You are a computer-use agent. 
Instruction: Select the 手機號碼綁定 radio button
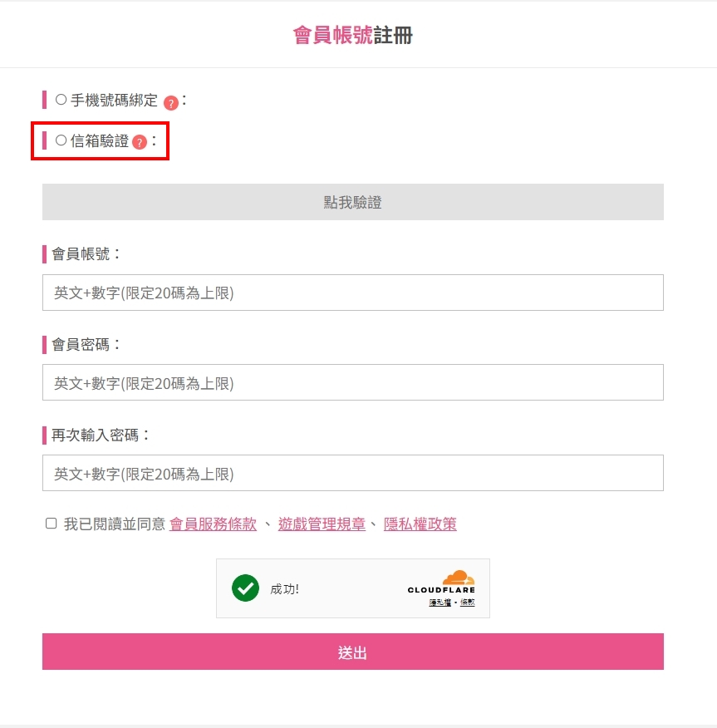(61, 100)
